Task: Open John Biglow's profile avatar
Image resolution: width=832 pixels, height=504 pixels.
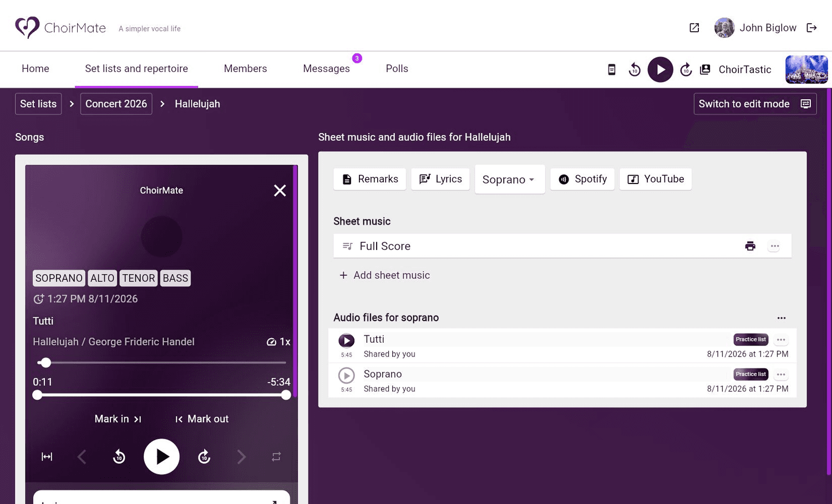Action: (724, 28)
